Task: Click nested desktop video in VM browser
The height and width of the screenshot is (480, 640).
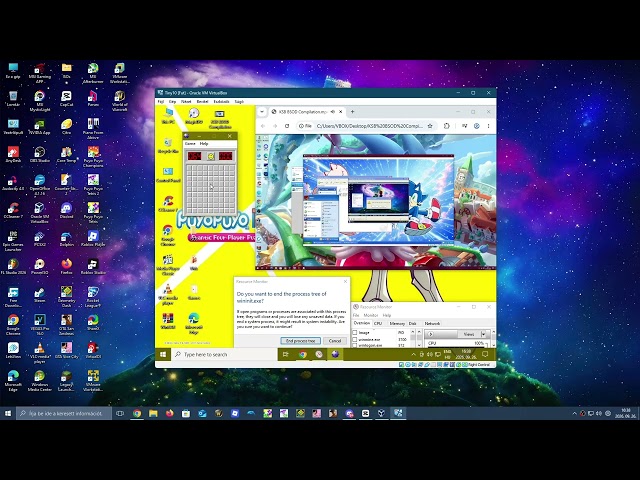Action: [x=378, y=200]
